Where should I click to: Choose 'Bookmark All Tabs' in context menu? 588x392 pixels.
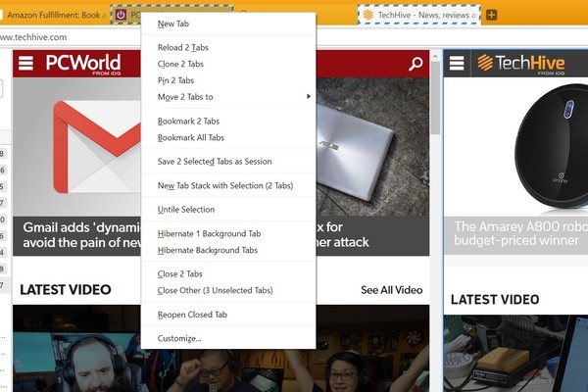[x=190, y=137]
